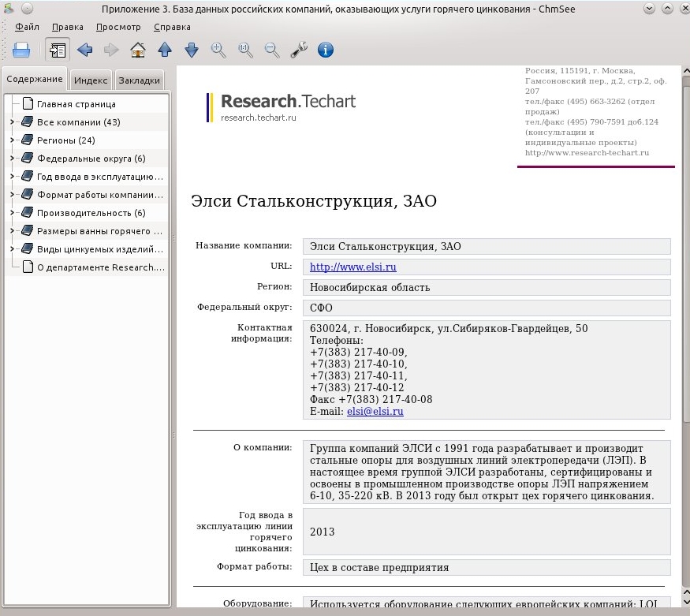Click the Главная страница page icon

click(28, 103)
